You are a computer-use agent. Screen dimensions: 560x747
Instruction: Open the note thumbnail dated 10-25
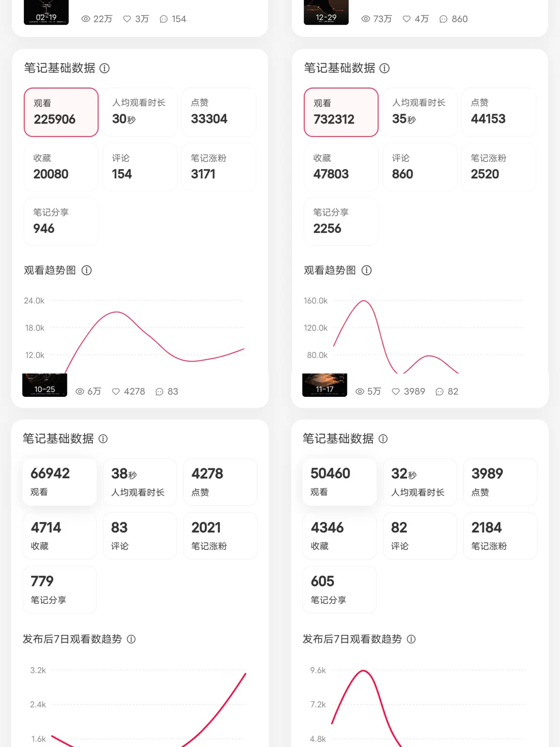[45, 385]
